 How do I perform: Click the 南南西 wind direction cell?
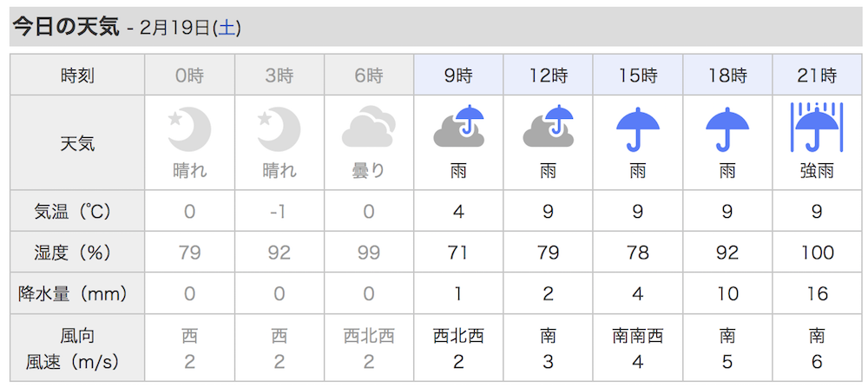tap(638, 335)
